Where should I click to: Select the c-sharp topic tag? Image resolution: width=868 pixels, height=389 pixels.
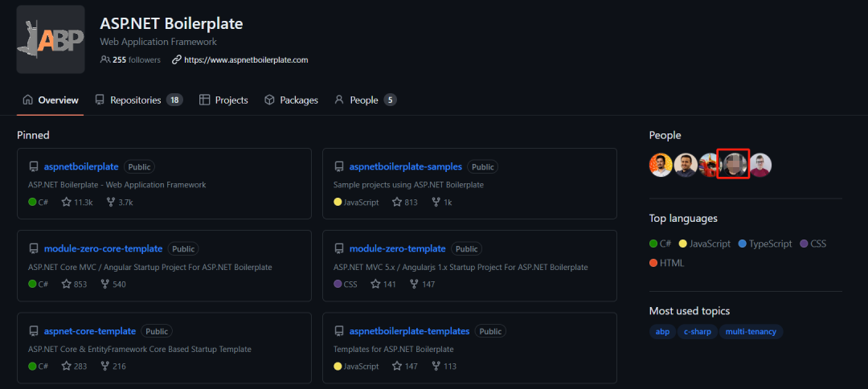(698, 332)
